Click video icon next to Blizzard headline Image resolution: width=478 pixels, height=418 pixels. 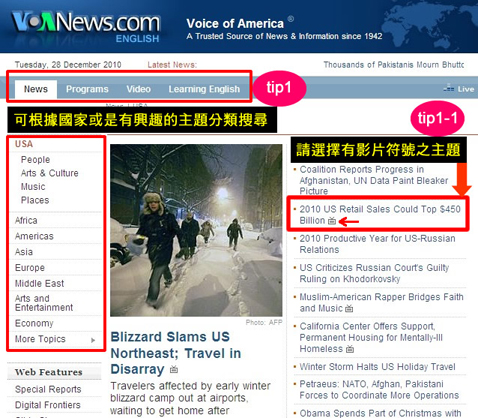click(x=174, y=369)
